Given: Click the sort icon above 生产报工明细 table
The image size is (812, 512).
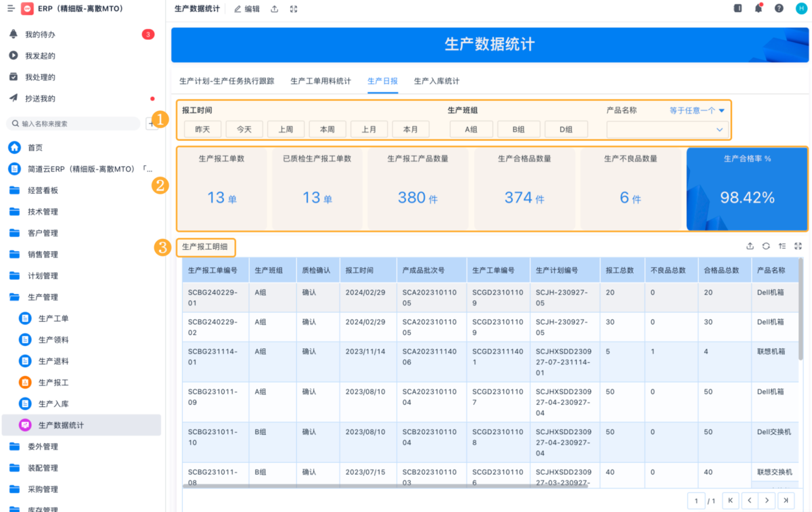Looking at the screenshot, I should 782,247.
